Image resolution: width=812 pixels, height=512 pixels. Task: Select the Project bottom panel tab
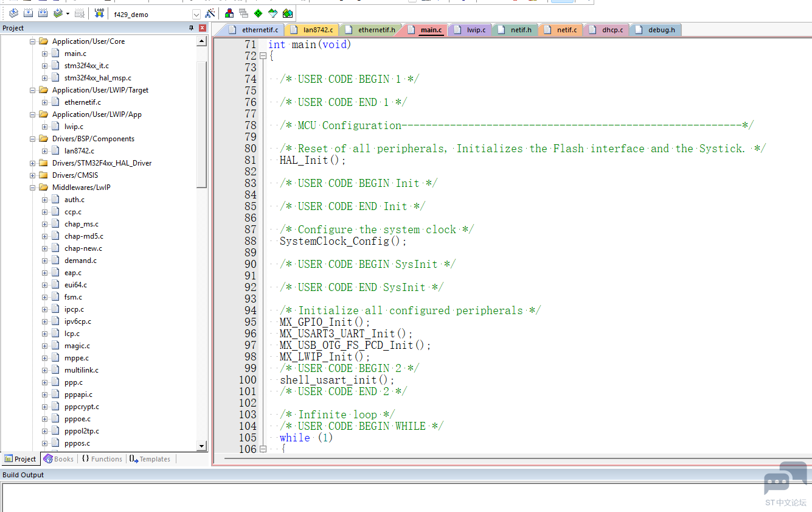(20, 459)
